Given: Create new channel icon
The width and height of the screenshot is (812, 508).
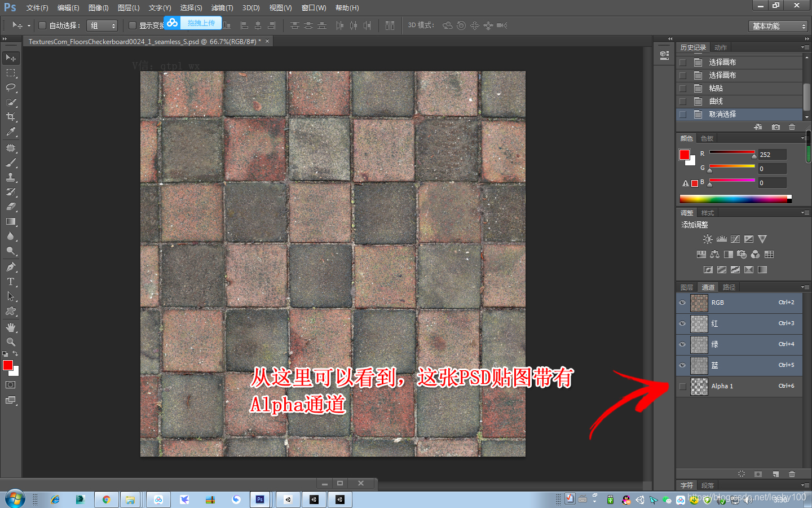Looking at the screenshot, I should point(775,474).
